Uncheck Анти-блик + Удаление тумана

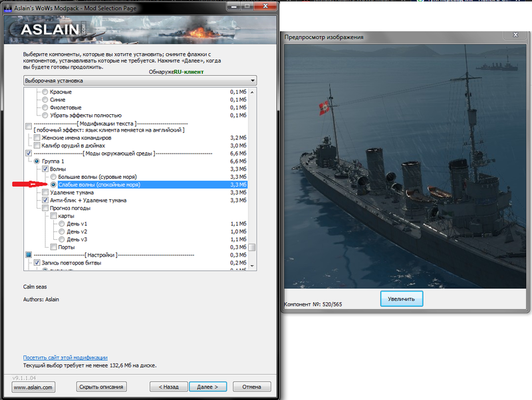point(45,200)
